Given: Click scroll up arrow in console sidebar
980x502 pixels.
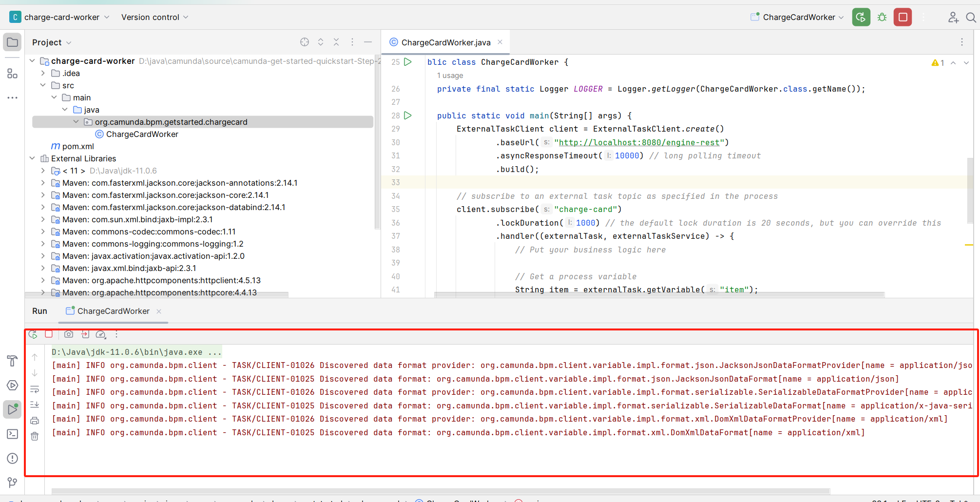Looking at the screenshot, I should (35, 357).
